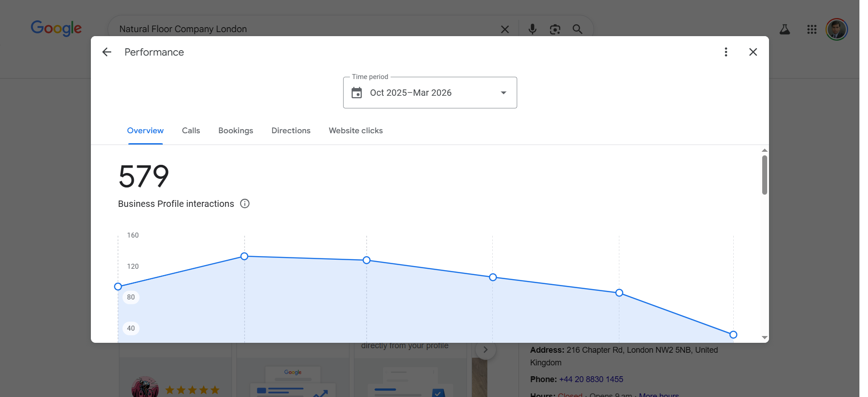Open Search by image camera icon

pos(555,29)
